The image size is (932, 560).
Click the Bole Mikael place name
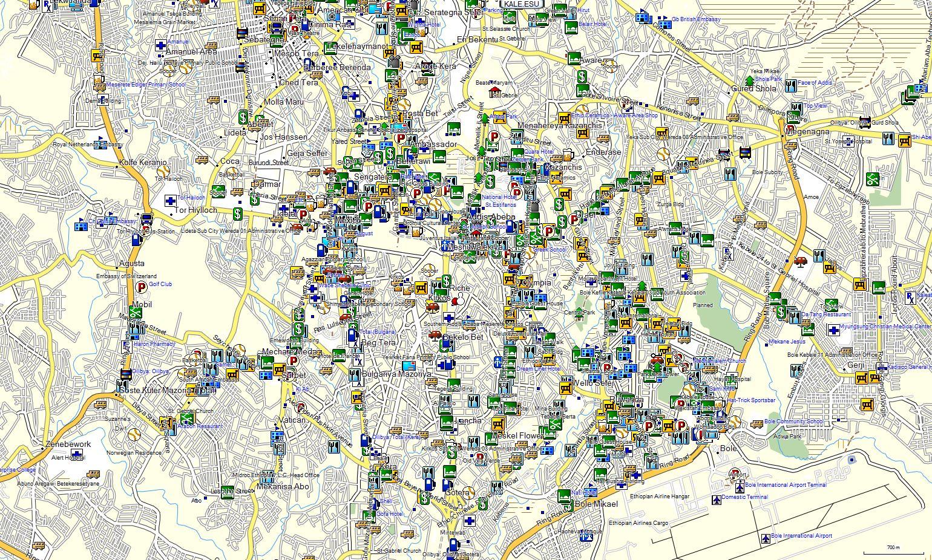tap(596, 504)
